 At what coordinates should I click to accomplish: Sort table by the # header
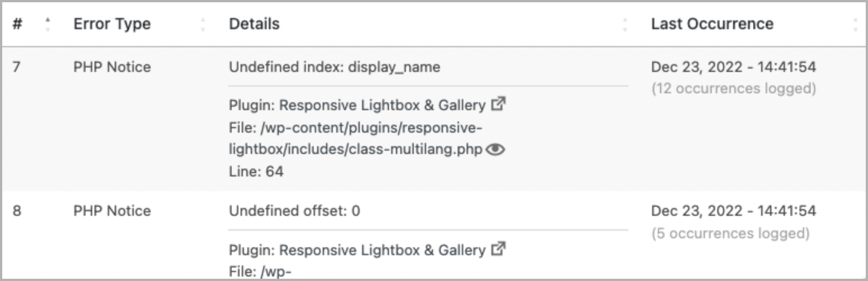[x=17, y=24]
